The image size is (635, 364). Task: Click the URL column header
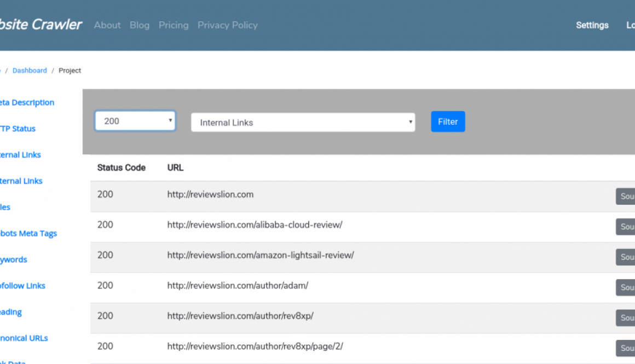coord(175,167)
